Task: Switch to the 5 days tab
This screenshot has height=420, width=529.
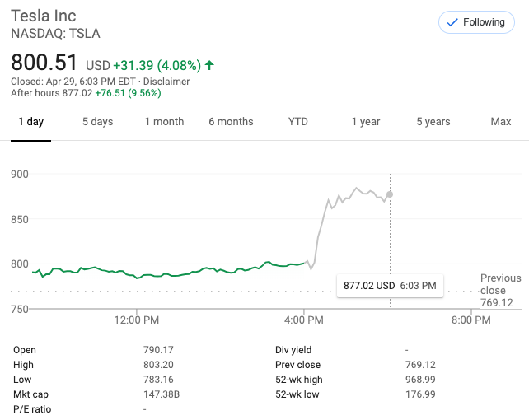Action: [x=97, y=122]
